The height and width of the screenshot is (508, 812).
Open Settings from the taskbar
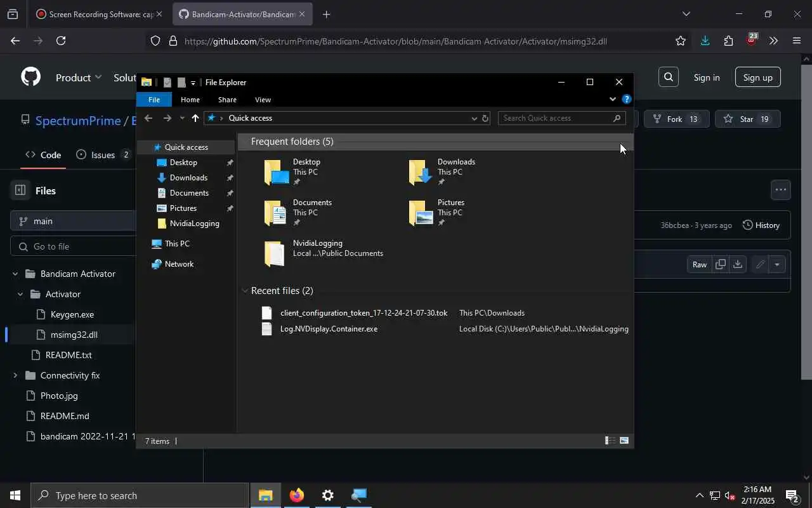(x=327, y=495)
